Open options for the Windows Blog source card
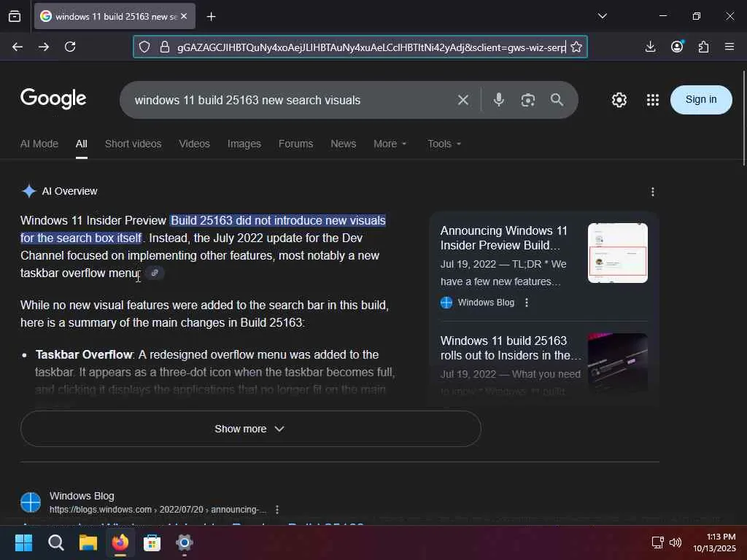Viewport: 747px width, 560px height. (527, 303)
